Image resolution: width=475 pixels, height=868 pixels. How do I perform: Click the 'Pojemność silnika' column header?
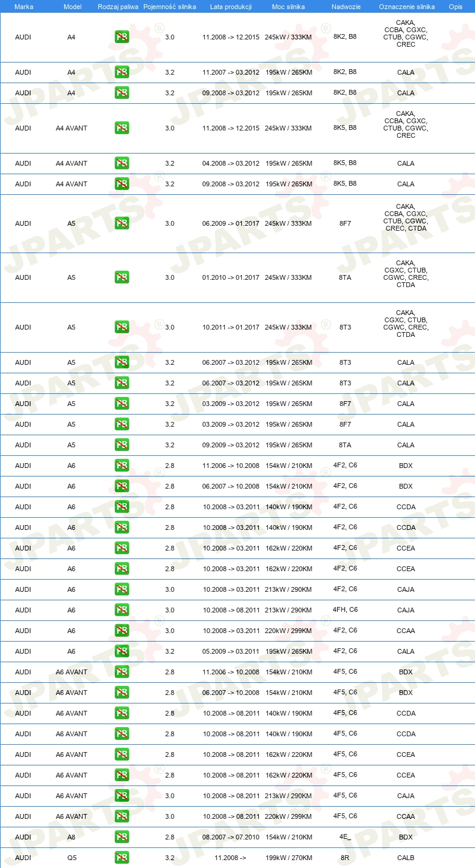(169, 7)
